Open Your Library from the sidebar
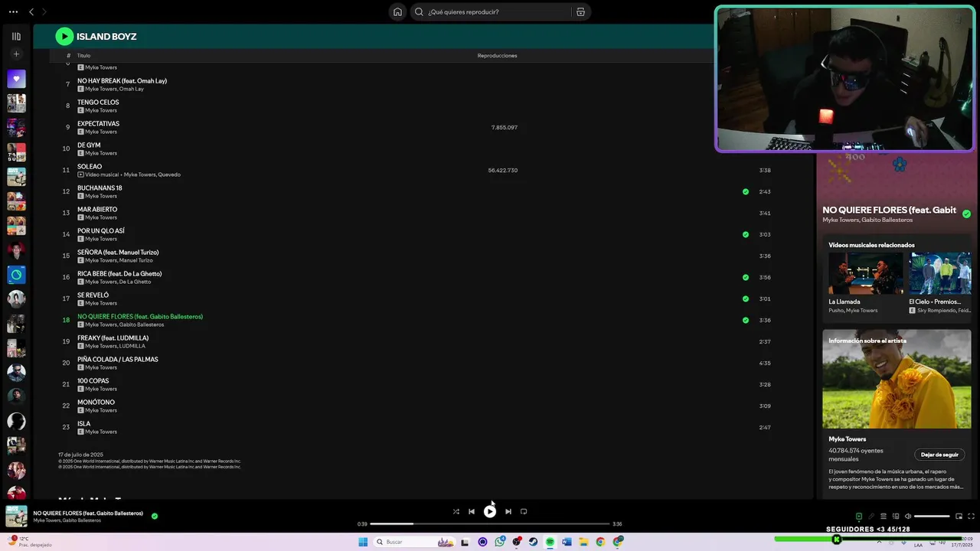Viewport: 980px width, 551px height. click(x=16, y=36)
